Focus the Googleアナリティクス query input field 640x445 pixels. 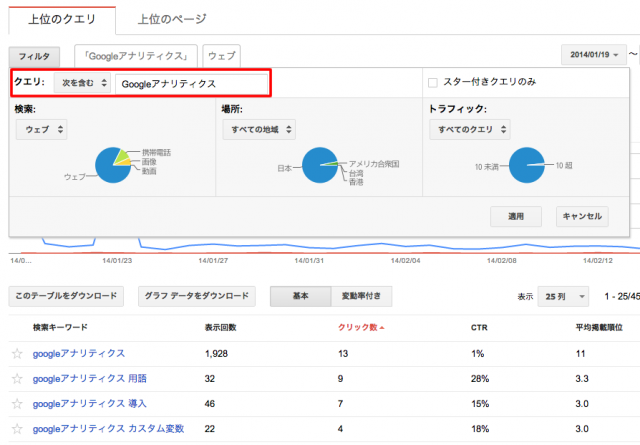[x=192, y=84]
